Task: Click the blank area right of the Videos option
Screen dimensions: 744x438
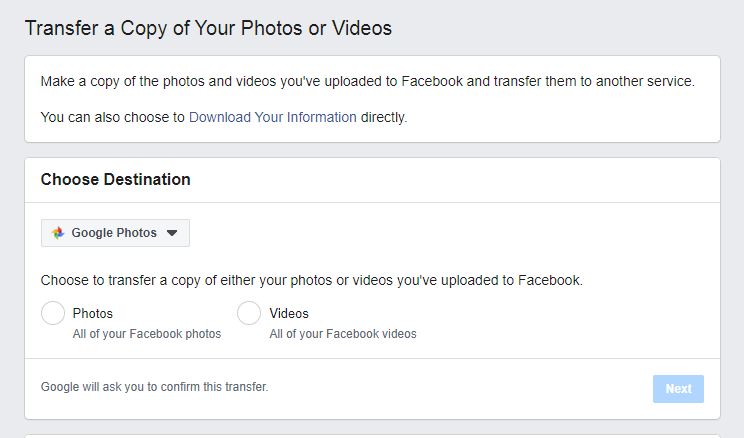Action: click(x=565, y=320)
